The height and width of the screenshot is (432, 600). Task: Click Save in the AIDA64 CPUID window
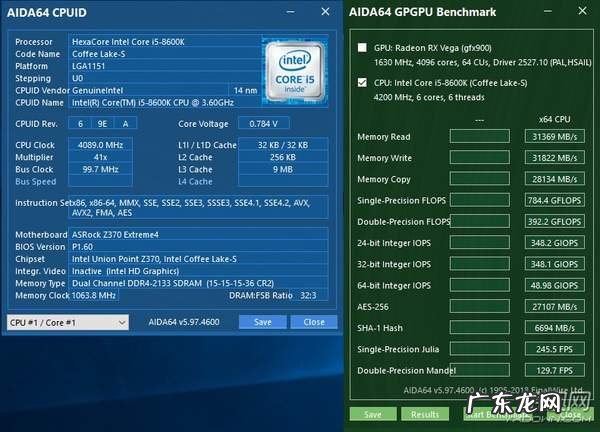262,322
